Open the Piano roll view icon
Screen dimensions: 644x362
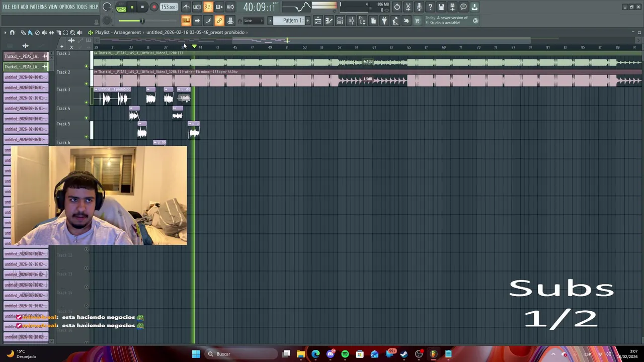329,21
